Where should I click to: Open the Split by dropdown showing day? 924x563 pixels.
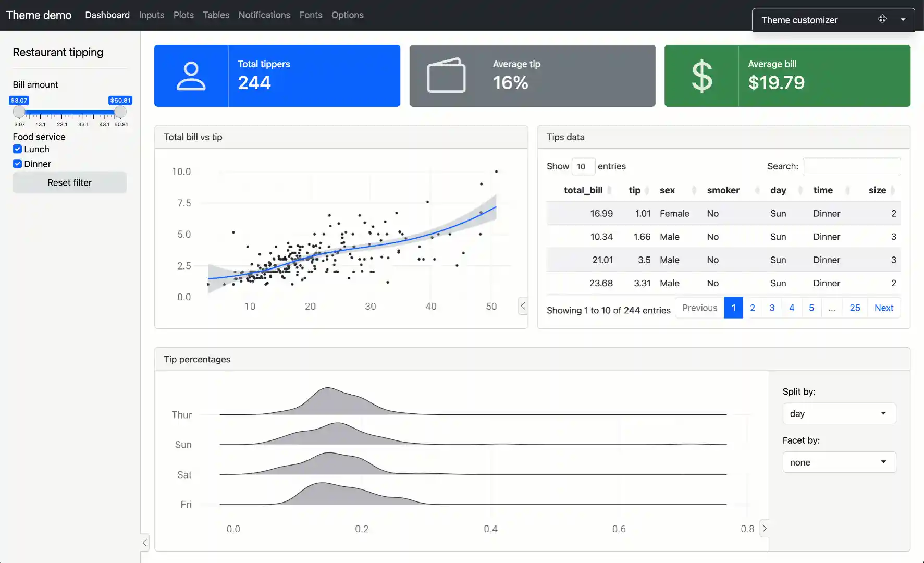click(839, 413)
